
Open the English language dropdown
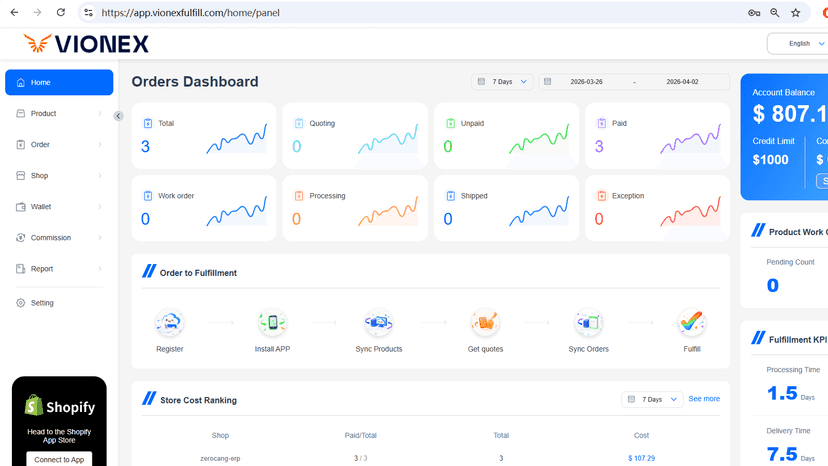pyautogui.click(x=797, y=43)
